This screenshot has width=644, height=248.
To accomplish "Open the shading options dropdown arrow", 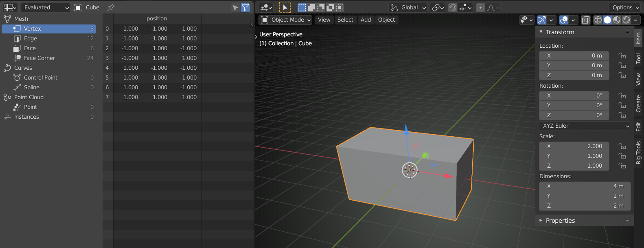I will (x=635, y=20).
